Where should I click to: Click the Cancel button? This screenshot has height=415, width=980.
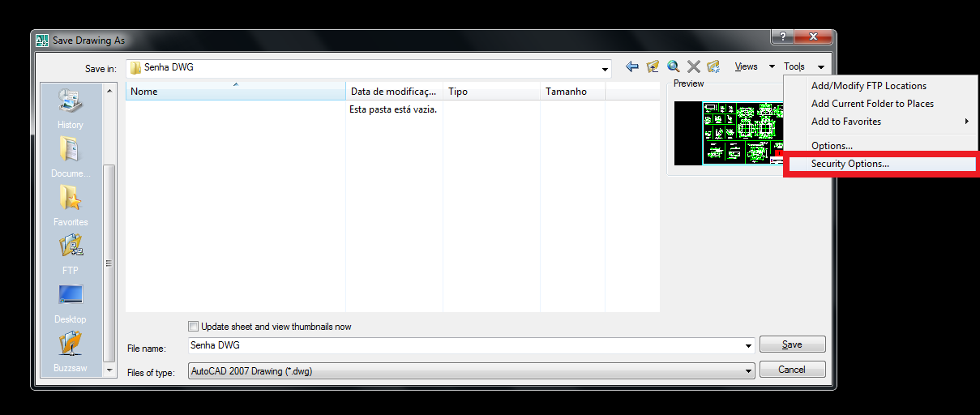[x=791, y=370]
